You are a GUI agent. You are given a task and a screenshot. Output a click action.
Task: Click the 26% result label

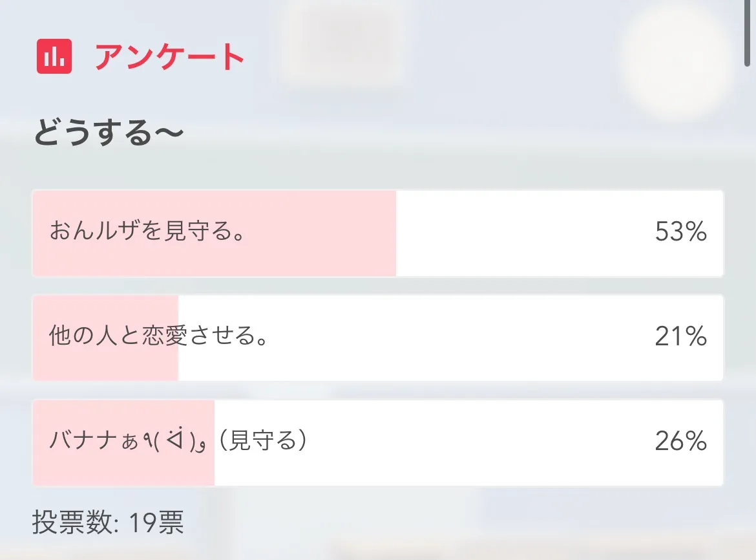[680, 441]
